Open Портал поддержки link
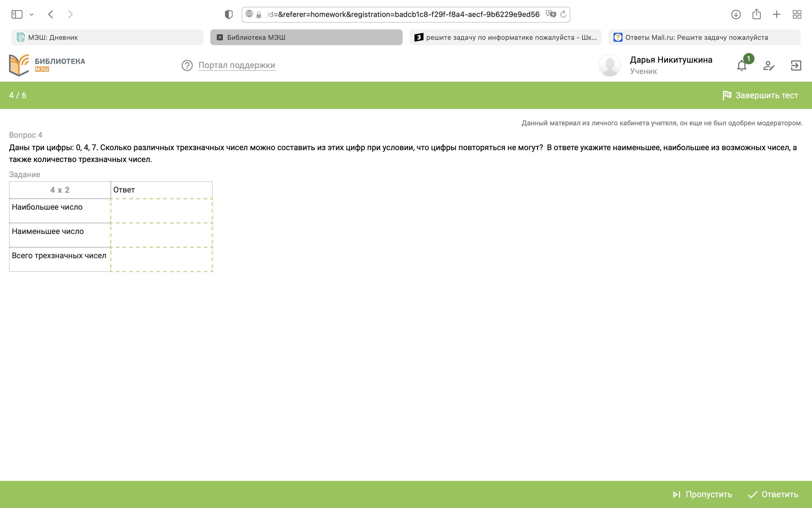This screenshot has width=812, height=508. [237, 65]
